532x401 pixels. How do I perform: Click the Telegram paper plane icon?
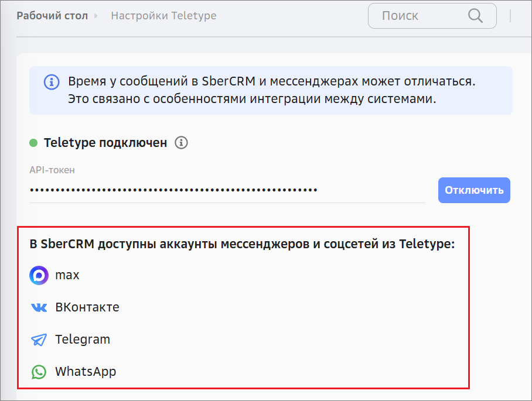pos(39,340)
